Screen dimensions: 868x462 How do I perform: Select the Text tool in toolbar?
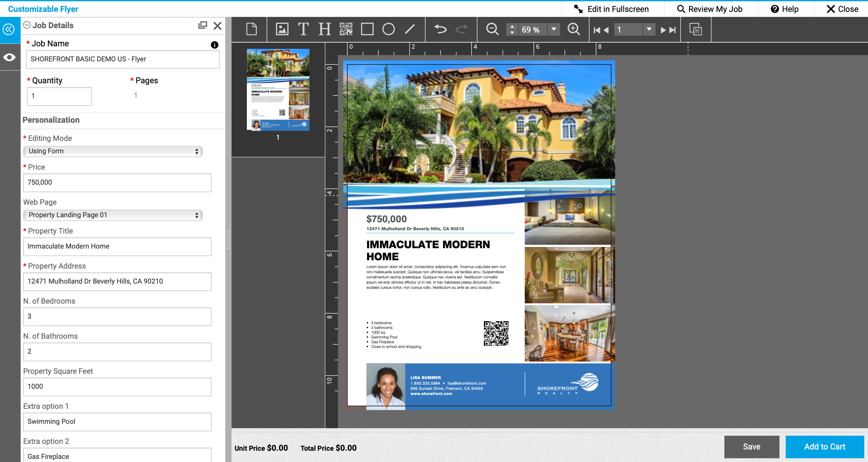tap(303, 29)
